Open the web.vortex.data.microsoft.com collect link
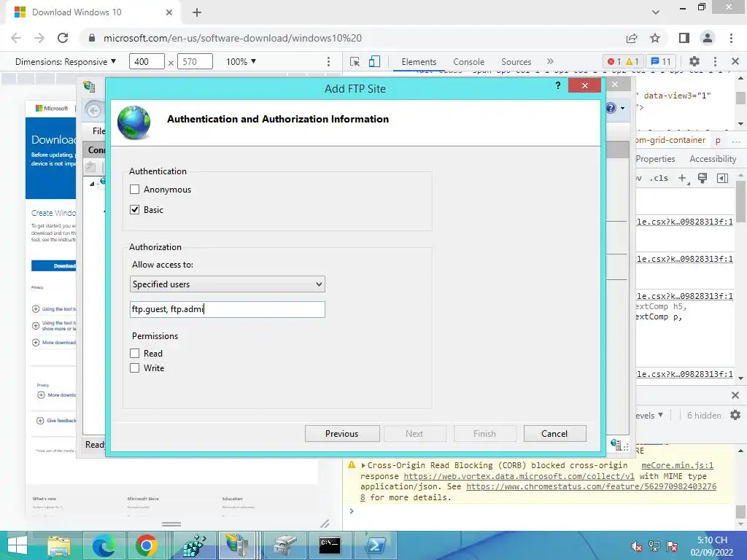Viewport: 747px width, 560px height. click(519, 476)
